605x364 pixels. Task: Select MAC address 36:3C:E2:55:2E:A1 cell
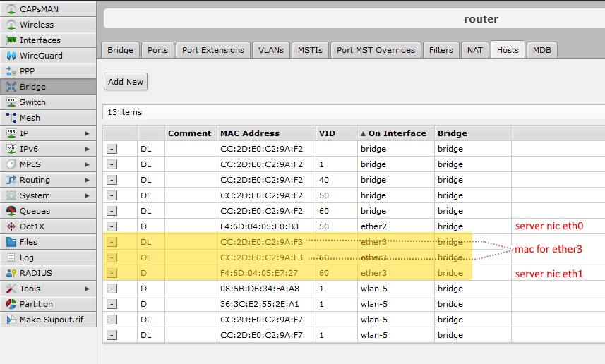[x=266, y=304]
